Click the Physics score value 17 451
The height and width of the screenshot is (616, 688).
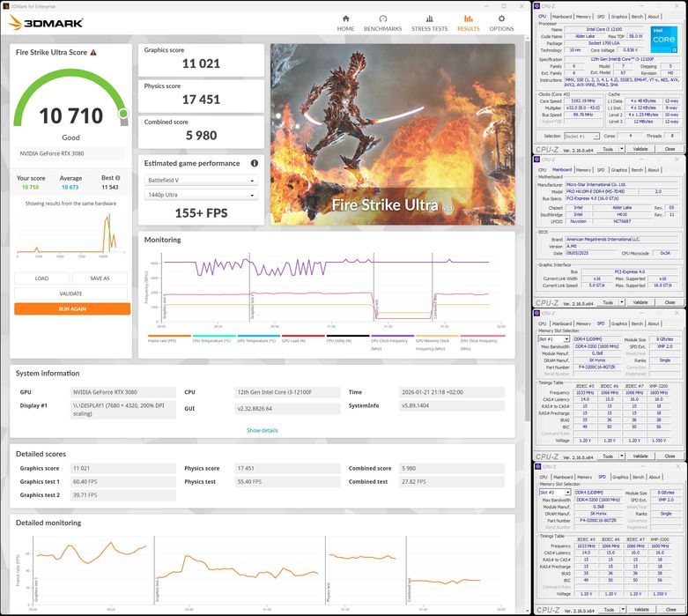click(x=201, y=100)
